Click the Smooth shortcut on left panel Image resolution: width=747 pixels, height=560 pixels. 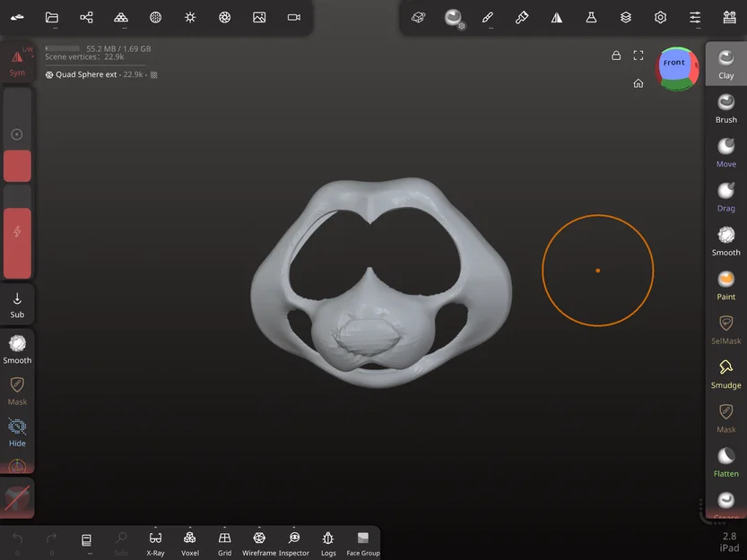coord(17,349)
